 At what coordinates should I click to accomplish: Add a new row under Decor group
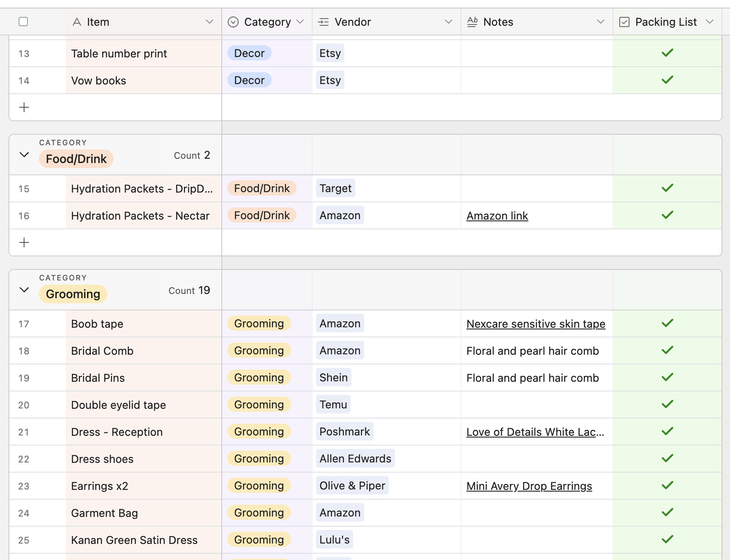pos(24,107)
